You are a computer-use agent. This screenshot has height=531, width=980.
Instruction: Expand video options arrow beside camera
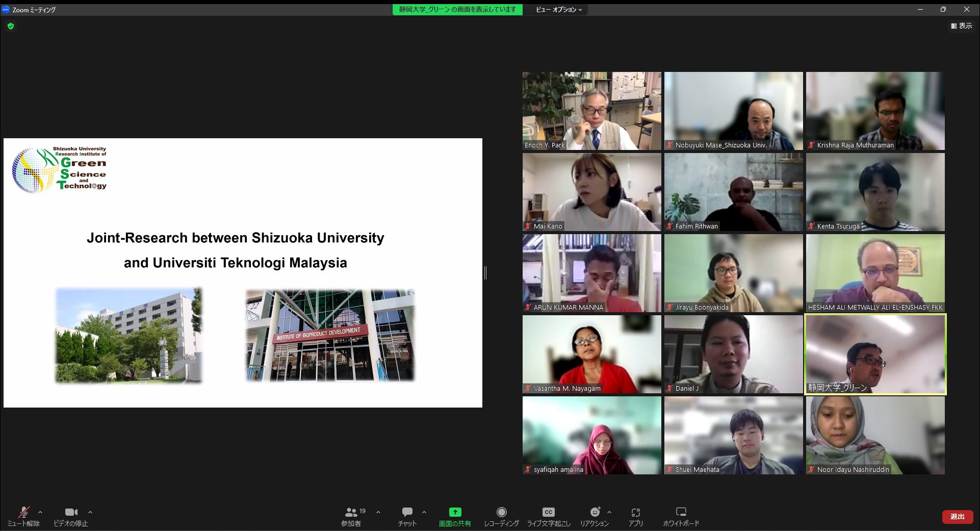coord(90,512)
